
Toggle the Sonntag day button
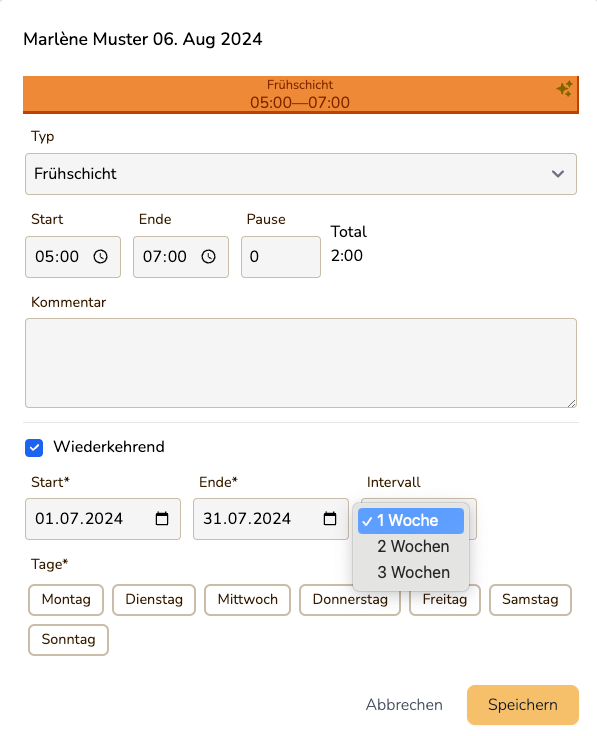68,639
